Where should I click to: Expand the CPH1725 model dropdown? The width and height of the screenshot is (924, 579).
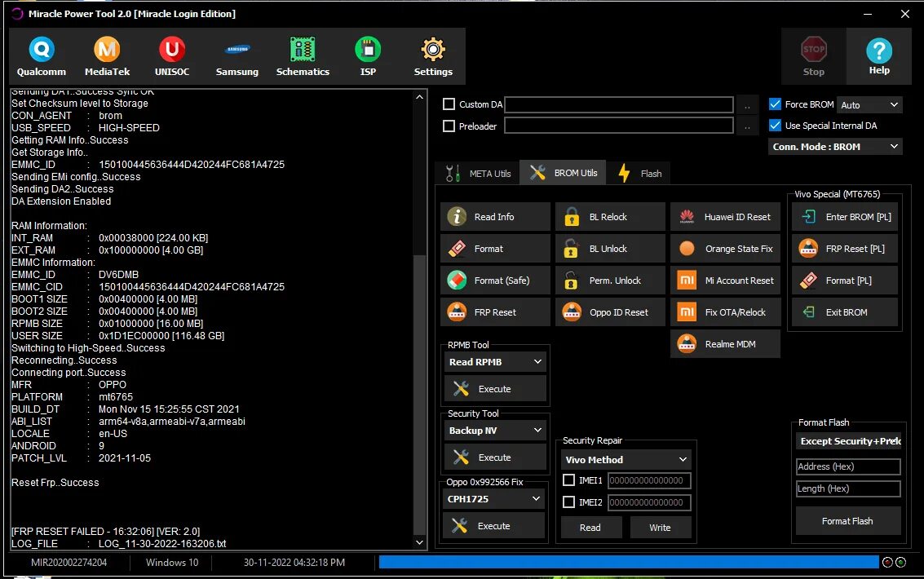click(494, 499)
